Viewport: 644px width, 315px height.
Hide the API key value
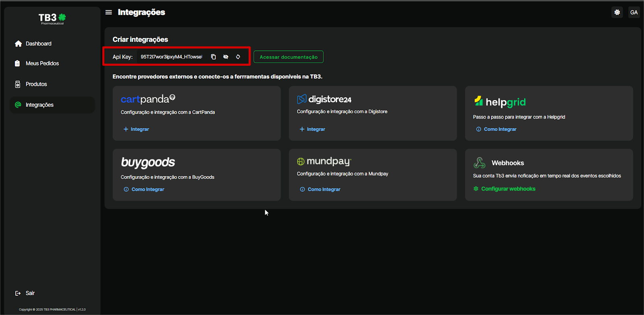point(226,57)
